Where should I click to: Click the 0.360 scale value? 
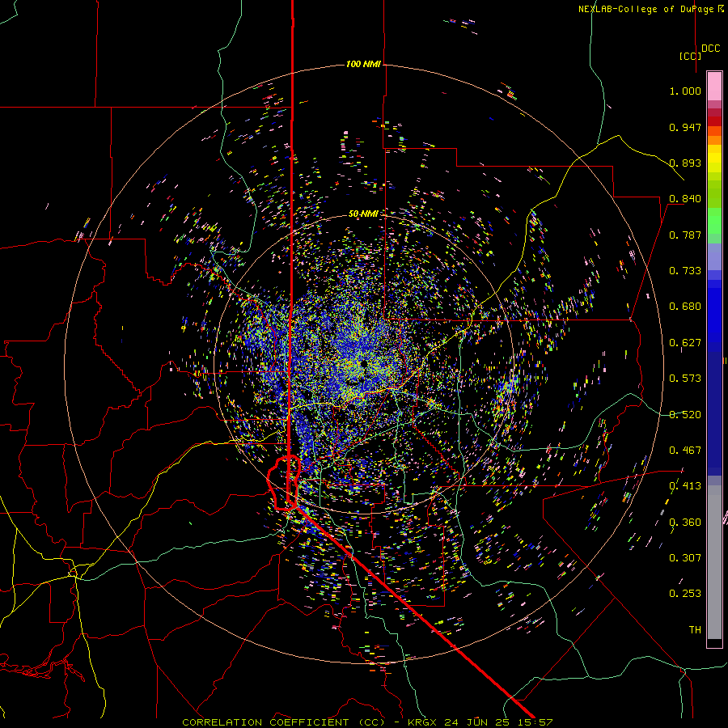pyautogui.click(x=685, y=523)
